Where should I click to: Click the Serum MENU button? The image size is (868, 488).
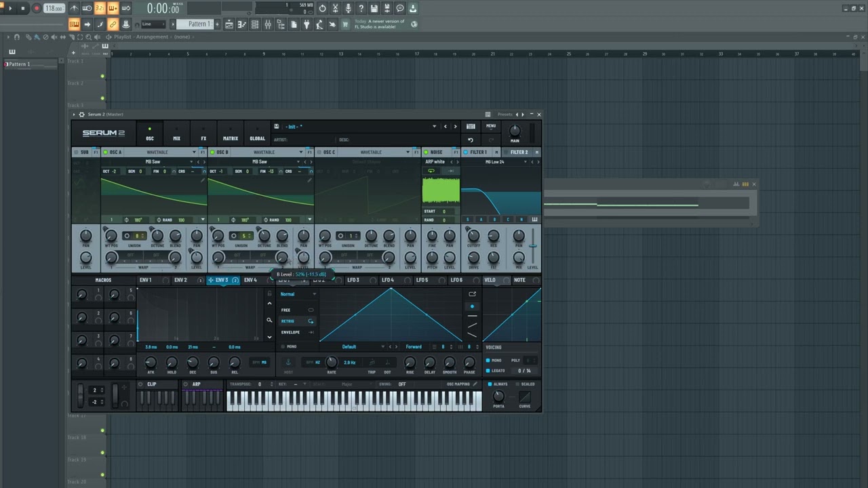pos(491,126)
